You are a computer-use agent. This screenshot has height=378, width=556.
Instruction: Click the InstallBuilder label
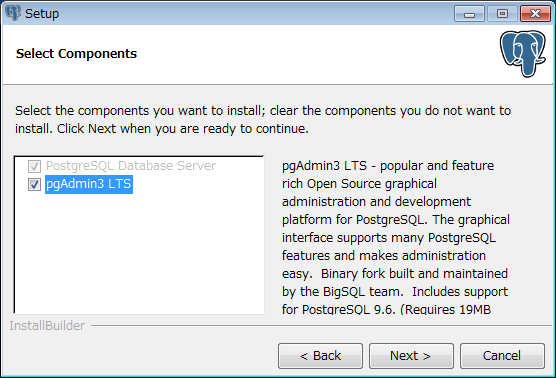[x=47, y=326]
